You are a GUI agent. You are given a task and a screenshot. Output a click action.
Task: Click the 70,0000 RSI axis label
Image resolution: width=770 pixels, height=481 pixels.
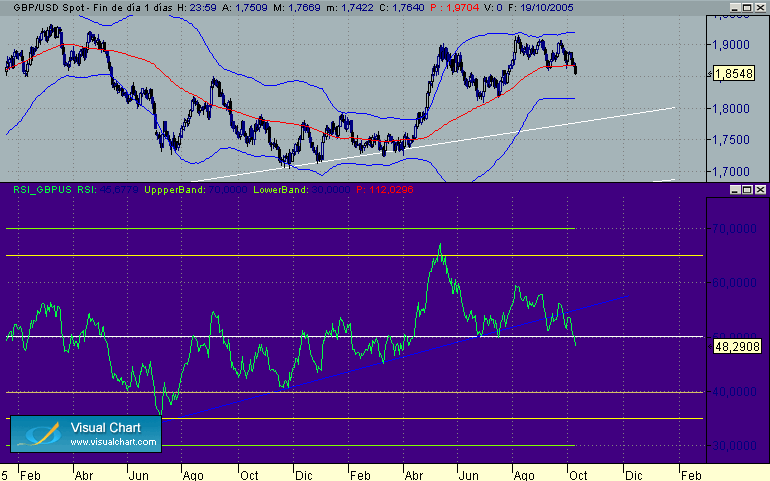click(x=734, y=228)
